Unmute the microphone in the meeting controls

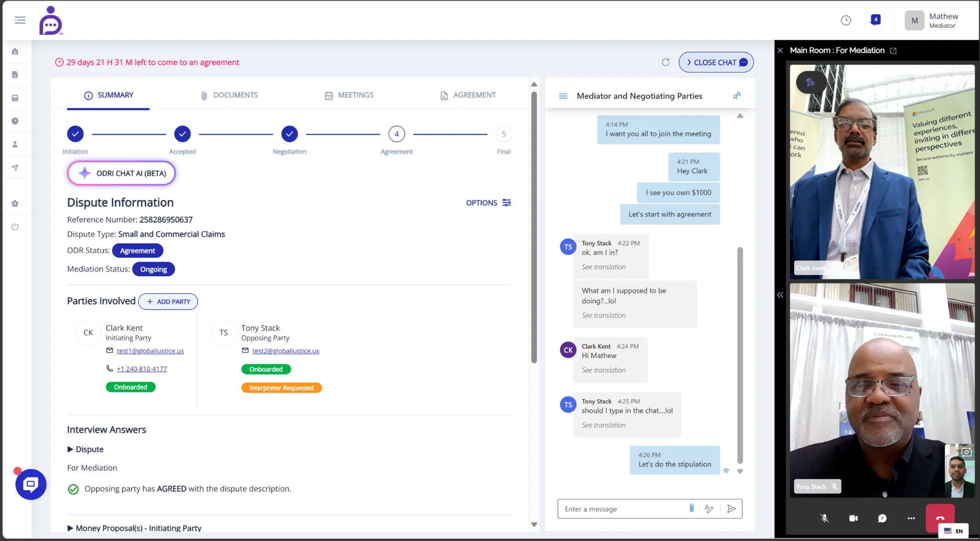[824, 518]
